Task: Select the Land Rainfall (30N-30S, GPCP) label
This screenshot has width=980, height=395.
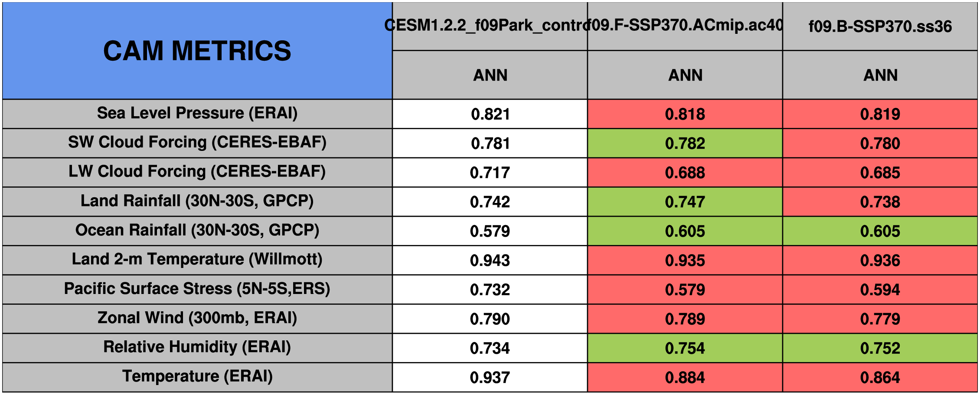Action: pyautogui.click(x=197, y=201)
